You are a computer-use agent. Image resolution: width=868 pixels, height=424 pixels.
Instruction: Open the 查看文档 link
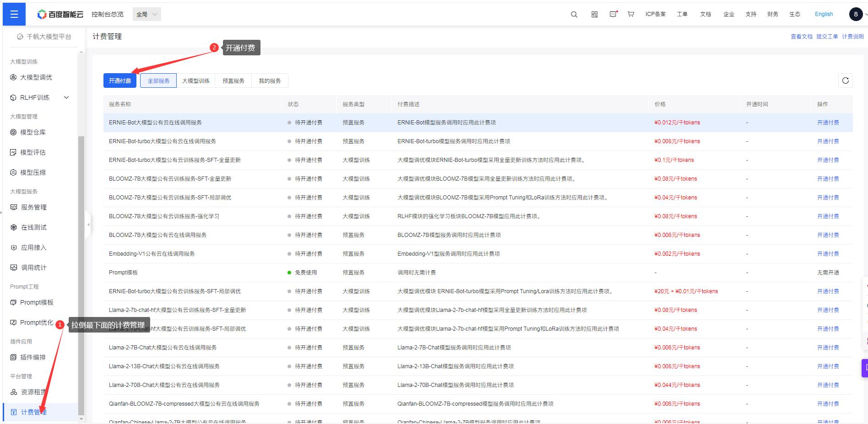coord(802,37)
